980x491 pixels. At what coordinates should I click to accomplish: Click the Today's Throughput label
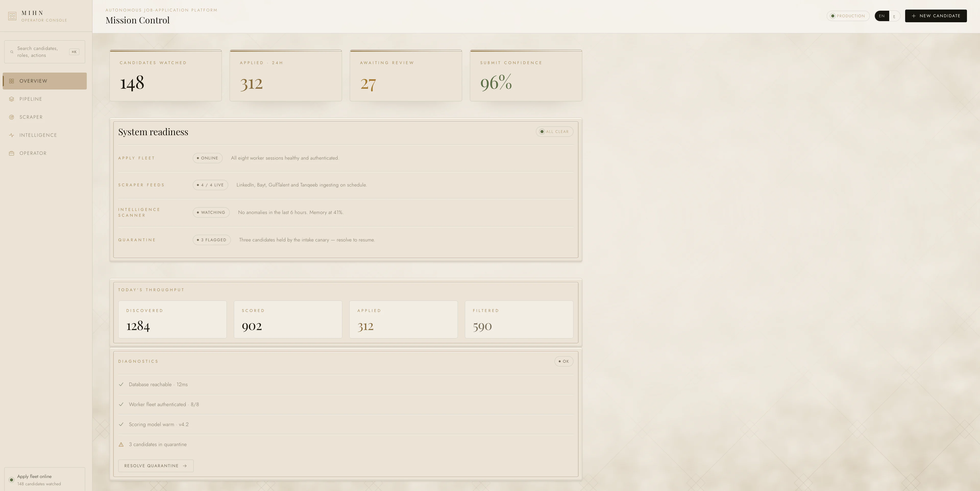tap(151, 290)
